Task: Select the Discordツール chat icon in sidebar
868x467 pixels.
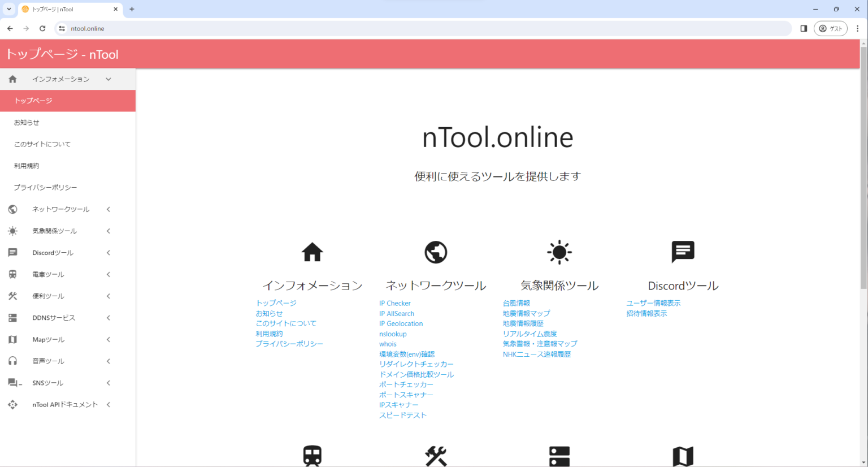Action: (x=11, y=252)
